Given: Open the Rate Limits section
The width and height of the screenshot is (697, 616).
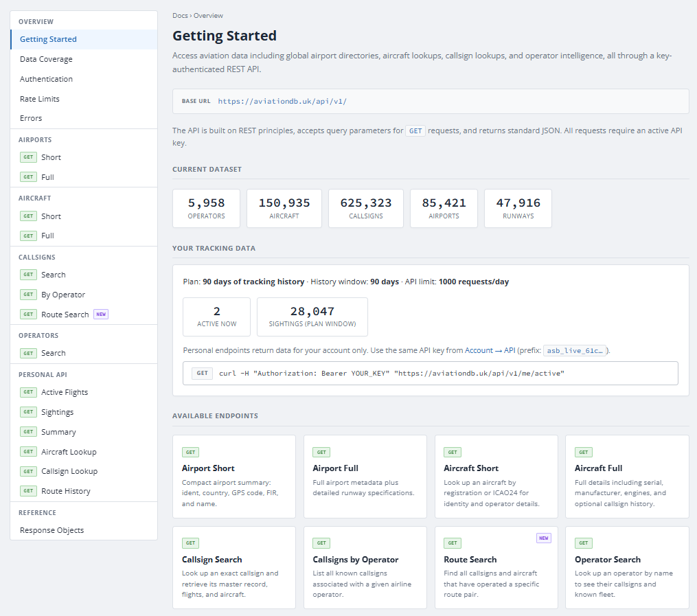Looking at the screenshot, I should pyautogui.click(x=84, y=99).
